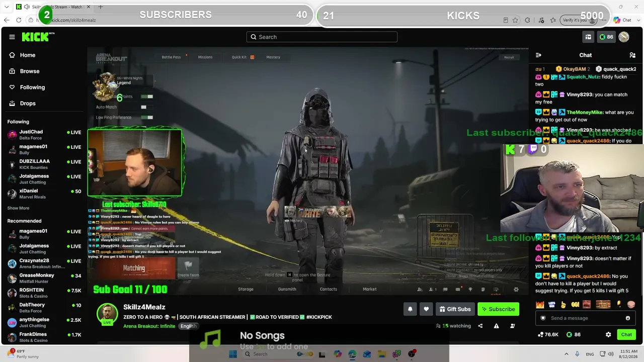
Task: Click browser back arrow button
Action: point(7,20)
